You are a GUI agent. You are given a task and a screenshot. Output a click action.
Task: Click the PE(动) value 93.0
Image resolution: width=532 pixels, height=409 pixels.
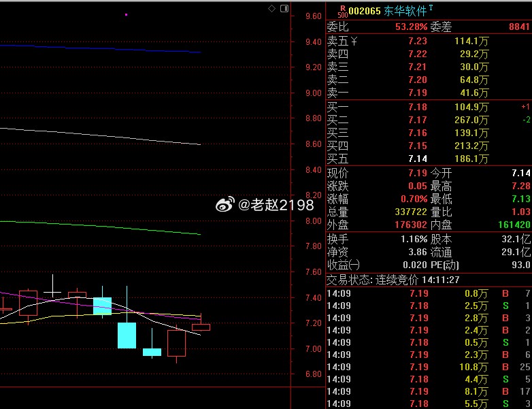coord(521,265)
